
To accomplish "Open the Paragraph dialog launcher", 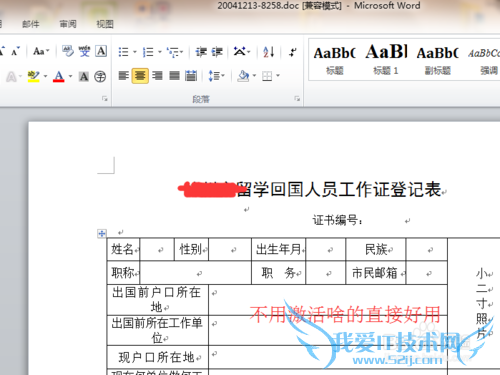I will [x=297, y=99].
